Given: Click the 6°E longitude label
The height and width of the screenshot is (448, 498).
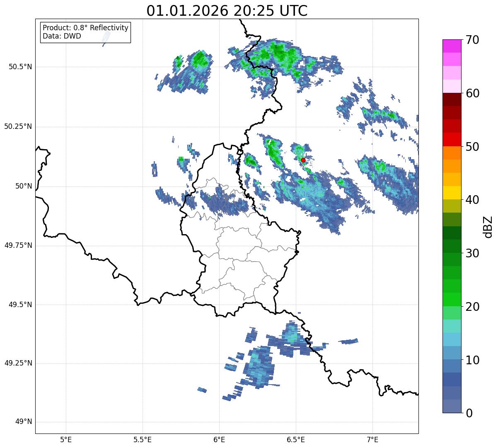Looking at the screenshot, I should (219, 439).
